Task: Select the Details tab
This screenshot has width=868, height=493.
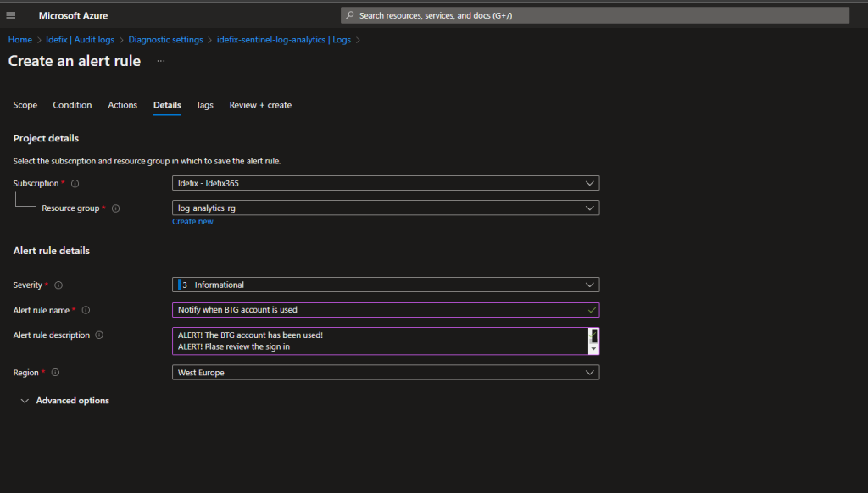Action: pos(167,105)
